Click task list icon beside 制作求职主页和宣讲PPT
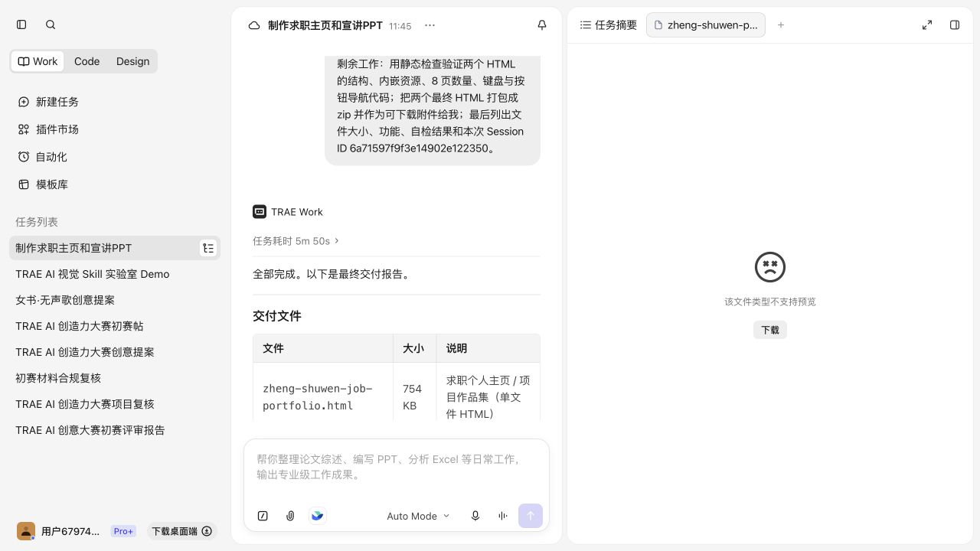The width and height of the screenshot is (980, 551). tap(208, 248)
